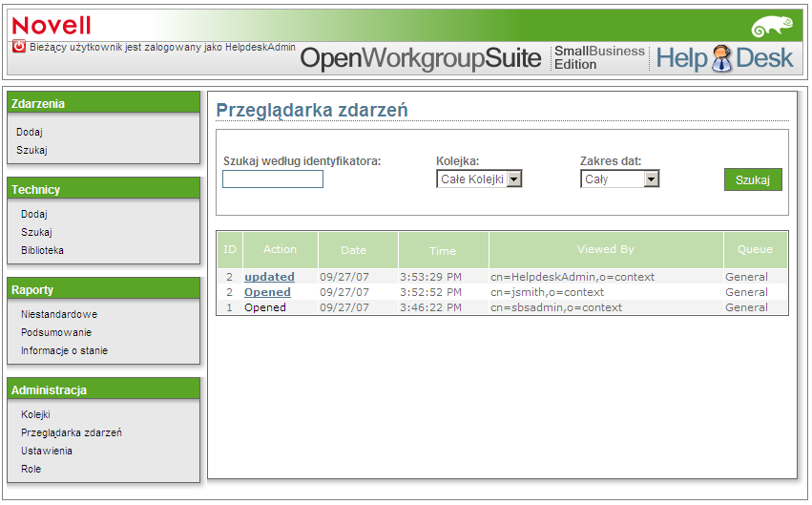
Task: Open the underlined Opened link for ID 2
Action: (x=267, y=292)
